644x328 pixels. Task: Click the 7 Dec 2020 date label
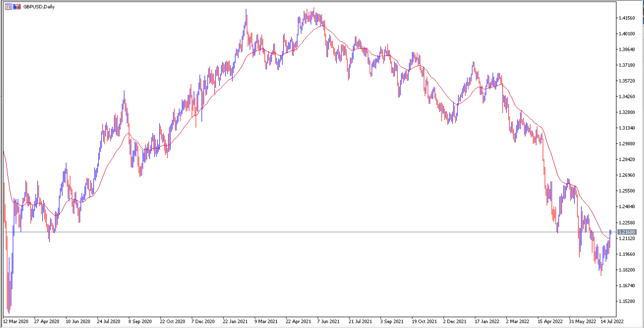203,322
